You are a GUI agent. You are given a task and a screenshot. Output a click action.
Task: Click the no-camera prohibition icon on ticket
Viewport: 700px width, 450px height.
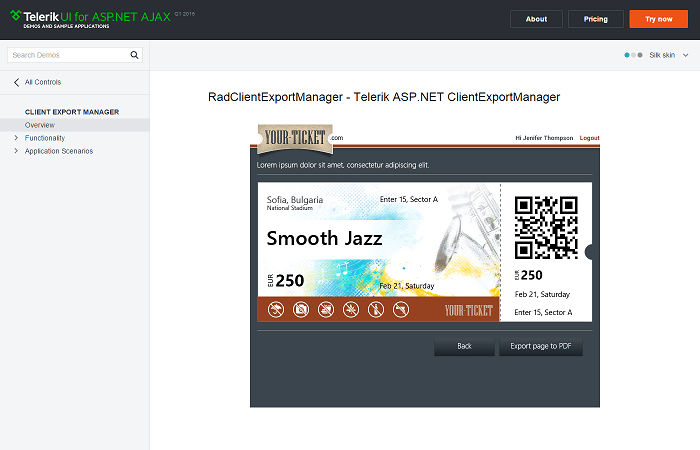click(301, 310)
